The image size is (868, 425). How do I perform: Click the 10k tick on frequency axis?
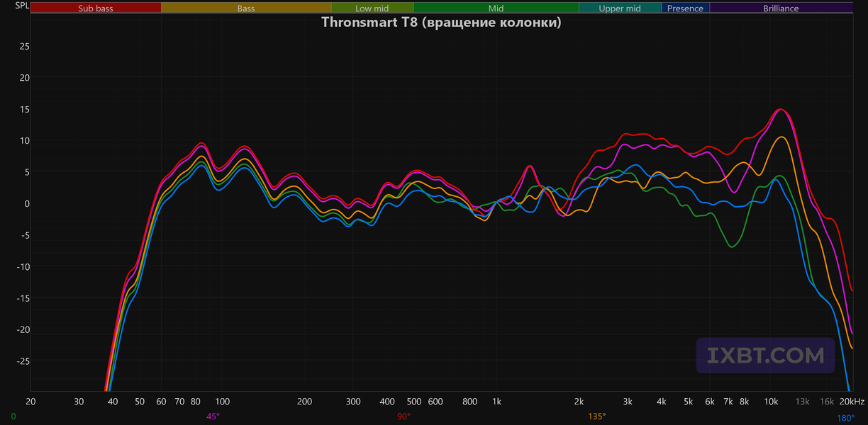(x=770, y=402)
